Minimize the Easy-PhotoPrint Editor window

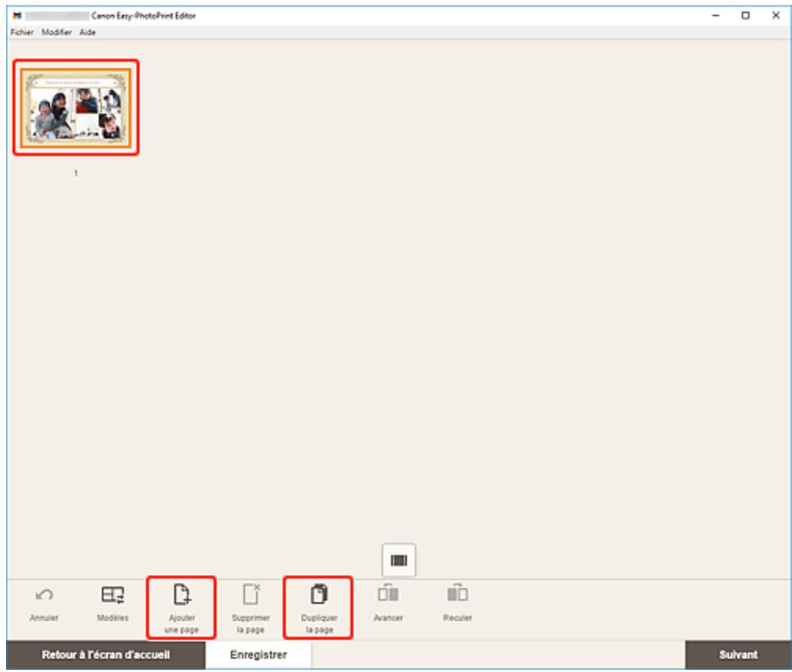[716, 16]
